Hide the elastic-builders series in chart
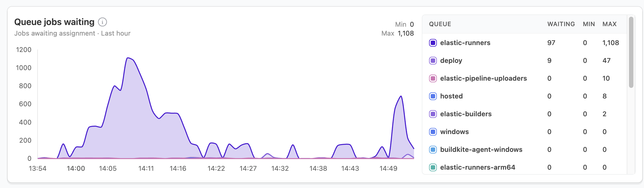 433,114
